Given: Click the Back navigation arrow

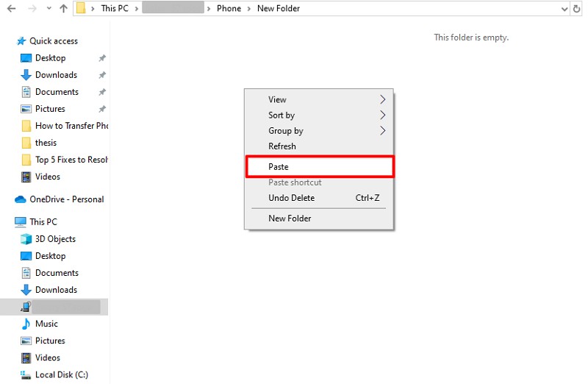Looking at the screenshot, I should (x=11, y=9).
